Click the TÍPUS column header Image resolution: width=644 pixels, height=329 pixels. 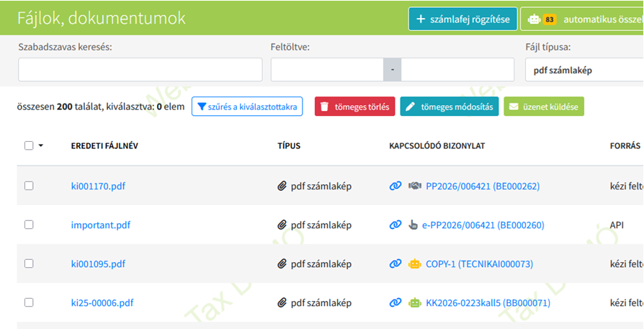coord(289,146)
